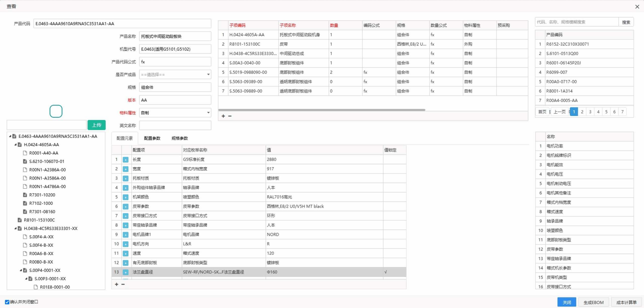The image size is (644, 308).
Task: Remove a row from the 配置项 table
Action: point(123,284)
